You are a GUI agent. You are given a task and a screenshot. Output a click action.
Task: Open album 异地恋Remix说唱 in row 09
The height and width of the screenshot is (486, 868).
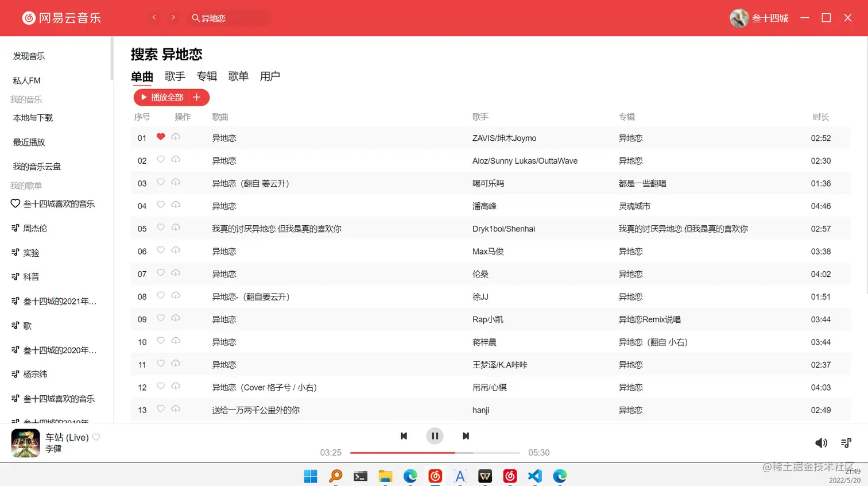coord(649,319)
